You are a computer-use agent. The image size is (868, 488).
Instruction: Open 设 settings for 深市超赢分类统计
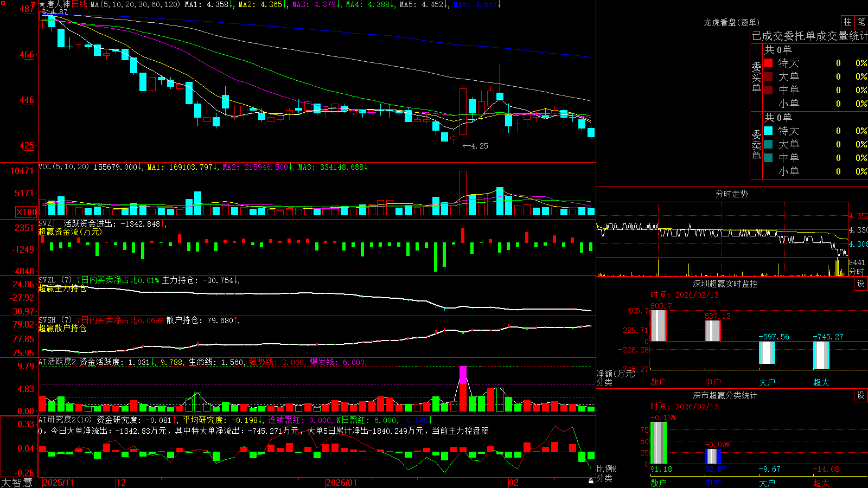click(861, 395)
